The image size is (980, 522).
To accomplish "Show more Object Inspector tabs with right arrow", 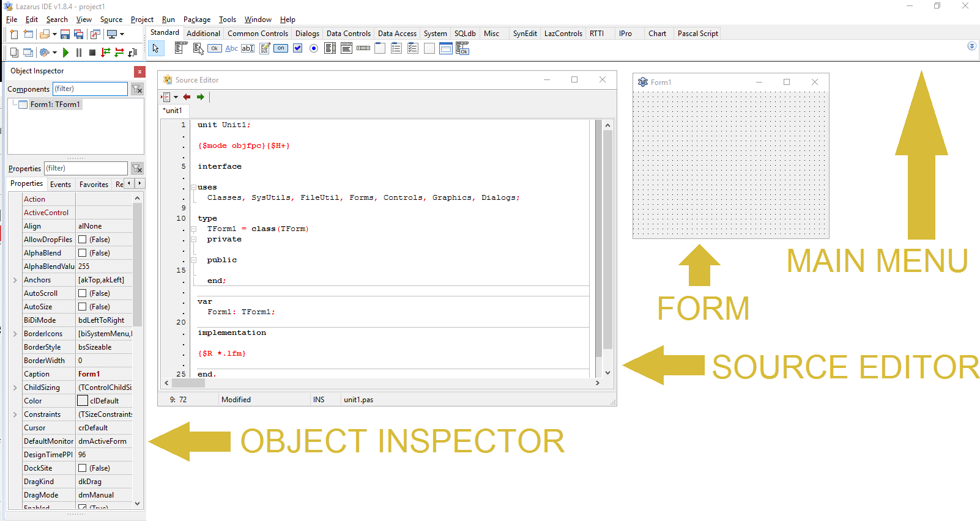I will click(x=140, y=183).
